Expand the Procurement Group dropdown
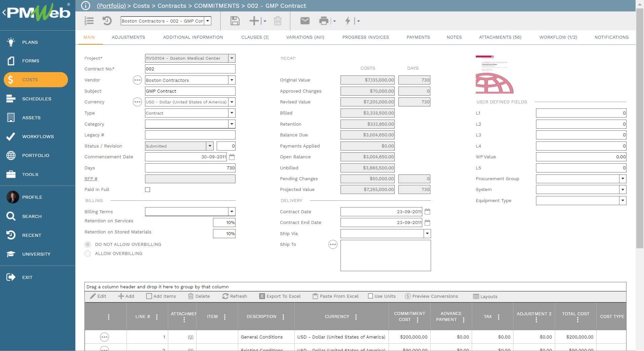Viewport: 644px width, 351px height. [622, 179]
